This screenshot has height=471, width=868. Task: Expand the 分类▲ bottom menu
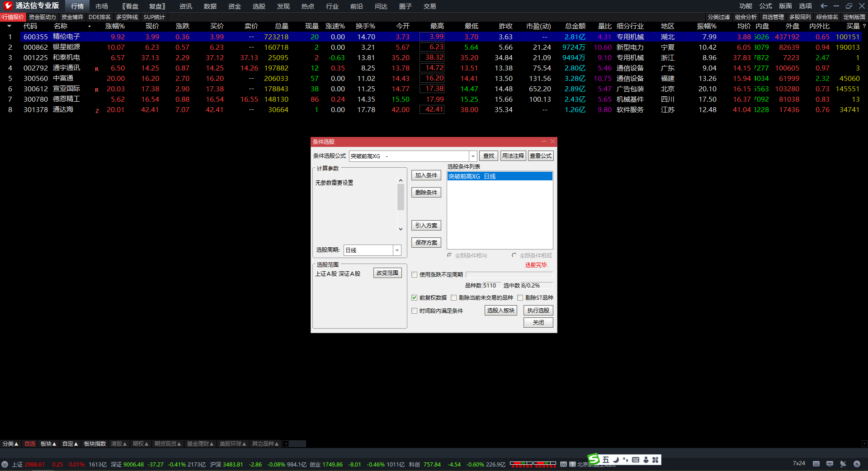[x=10, y=444]
